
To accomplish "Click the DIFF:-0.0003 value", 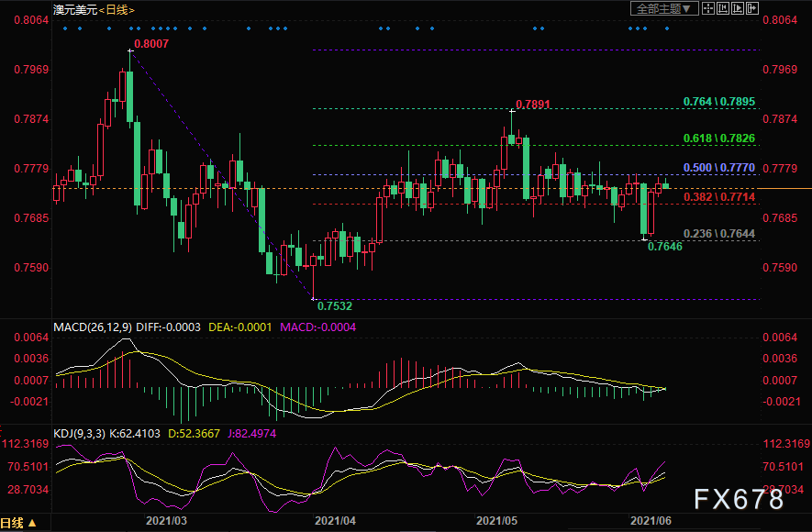I will coord(168,327).
